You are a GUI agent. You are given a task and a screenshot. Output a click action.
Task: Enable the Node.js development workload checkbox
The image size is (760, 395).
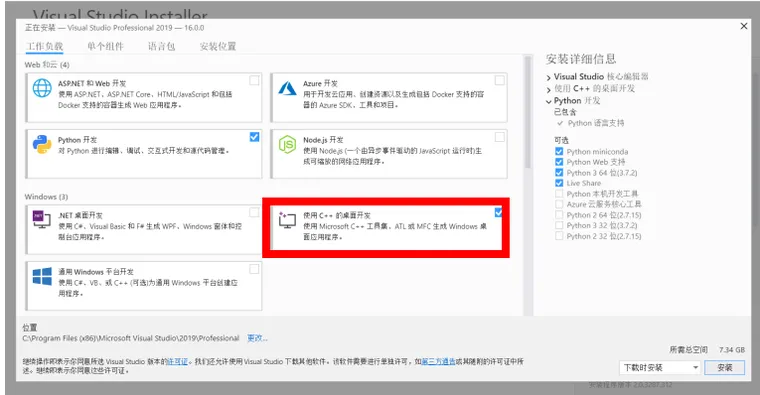tap(499, 137)
